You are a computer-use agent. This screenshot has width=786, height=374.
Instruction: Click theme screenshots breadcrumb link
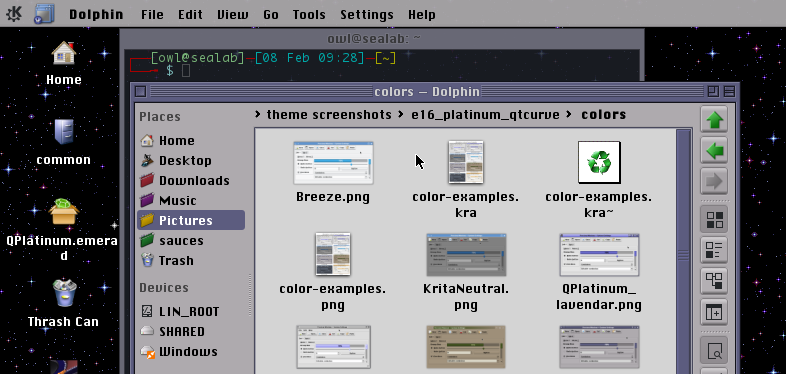point(329,115)
